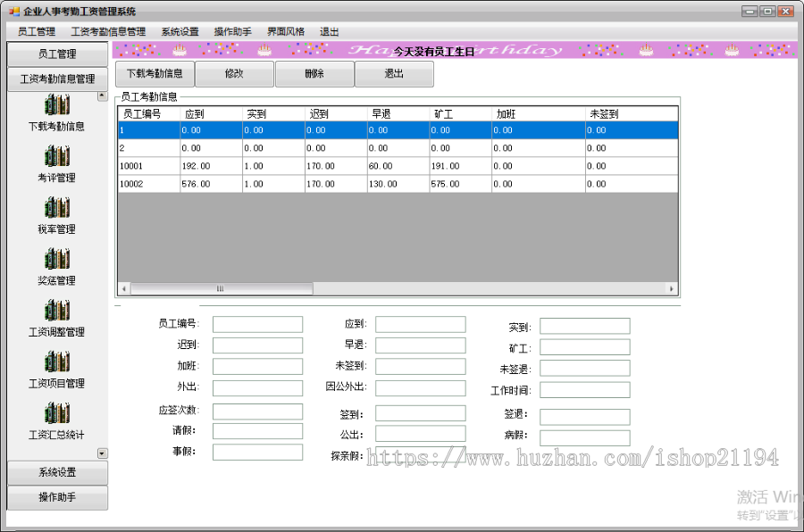Open the 员工管理 menu

[x=35, y=31]
